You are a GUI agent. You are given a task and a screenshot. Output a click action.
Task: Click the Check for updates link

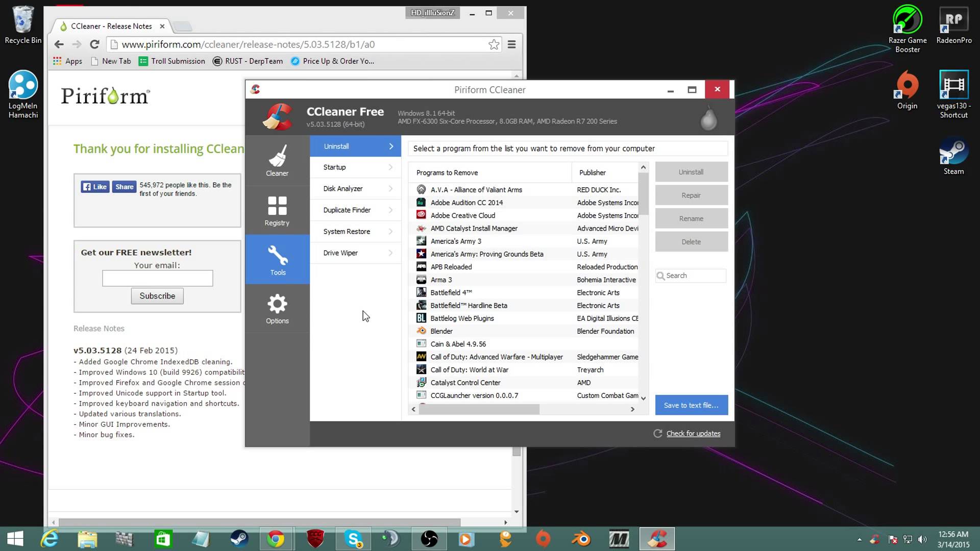693,434
